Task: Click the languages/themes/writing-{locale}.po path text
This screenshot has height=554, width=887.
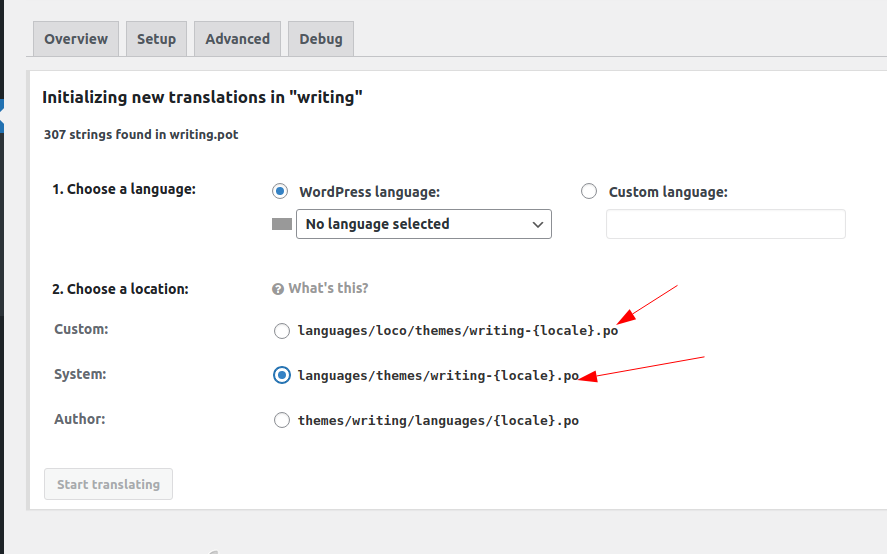Action: 438,375
